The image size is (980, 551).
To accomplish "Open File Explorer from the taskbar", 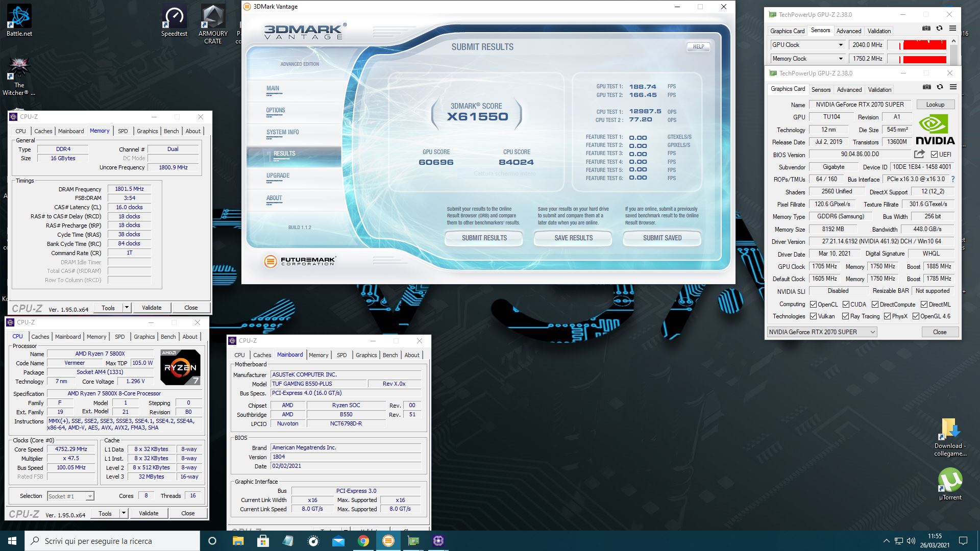I will (x=238, y=541).
